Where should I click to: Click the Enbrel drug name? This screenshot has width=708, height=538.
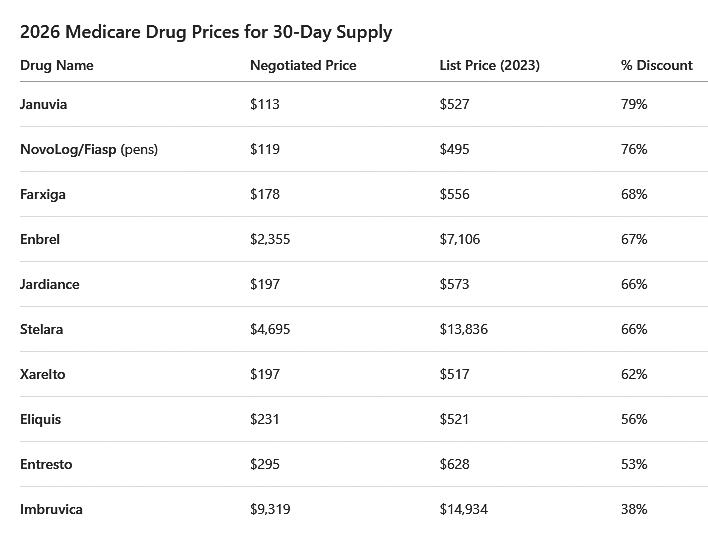point(40,239)
